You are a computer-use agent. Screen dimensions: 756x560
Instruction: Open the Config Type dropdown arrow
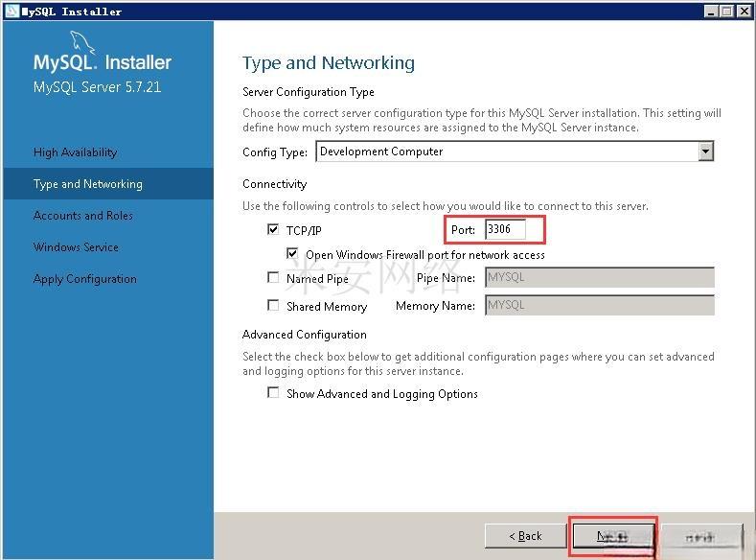coord(705,152)
